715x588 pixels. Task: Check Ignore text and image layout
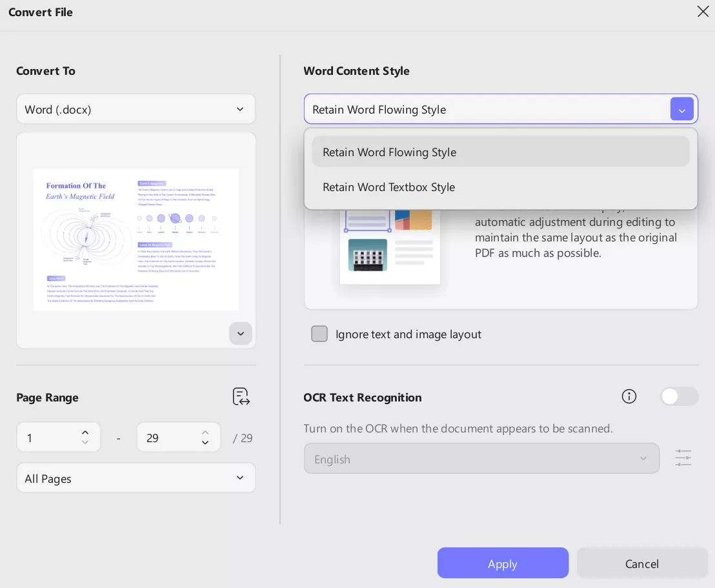coord(319,334)
